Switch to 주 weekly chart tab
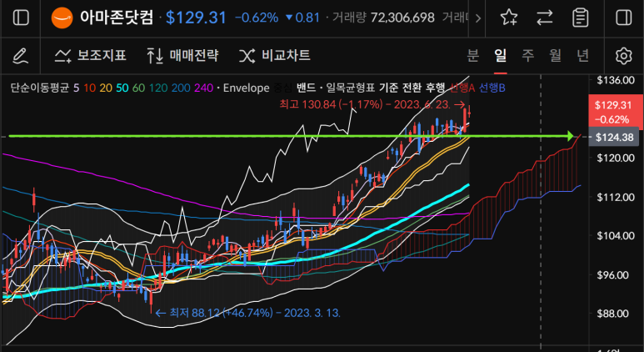The width and height of the screenshot is (644, 352). pyautogui.click(x=527, y=55)
